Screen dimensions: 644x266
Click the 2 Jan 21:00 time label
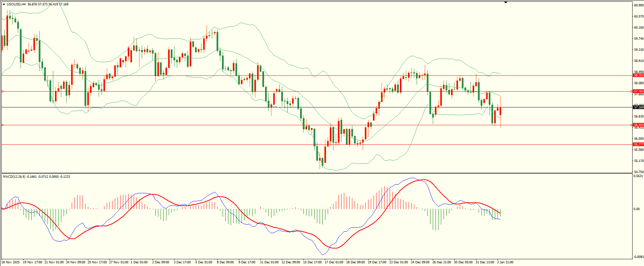click(x=505, y=262)
